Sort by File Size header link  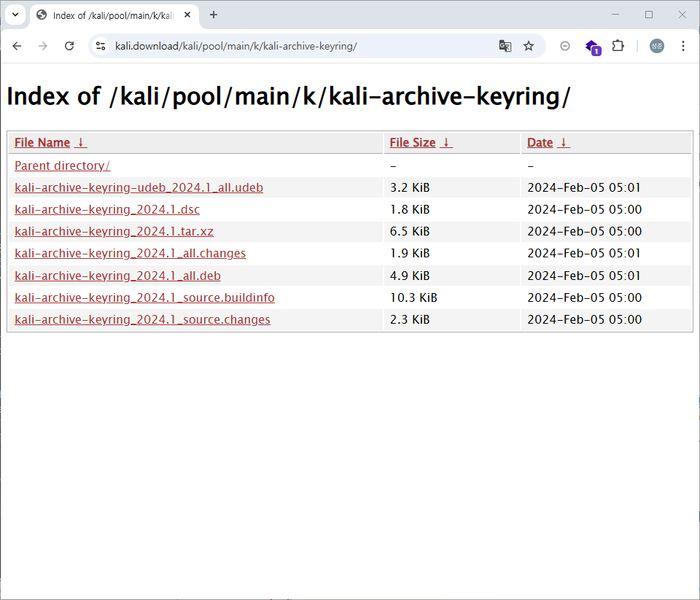click(413, 143)
